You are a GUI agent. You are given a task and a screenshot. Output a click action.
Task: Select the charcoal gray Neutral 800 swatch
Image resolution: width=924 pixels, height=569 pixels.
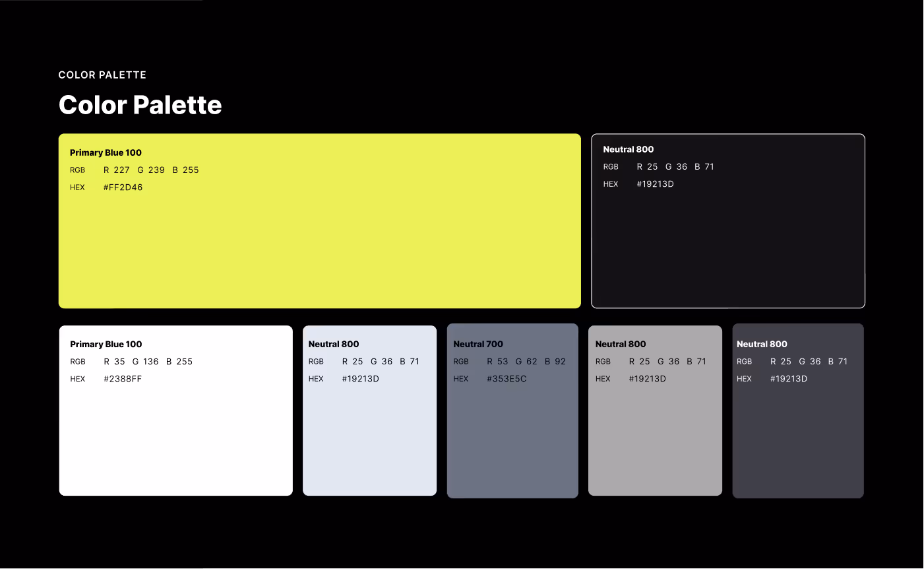click(x=797, y=436)
